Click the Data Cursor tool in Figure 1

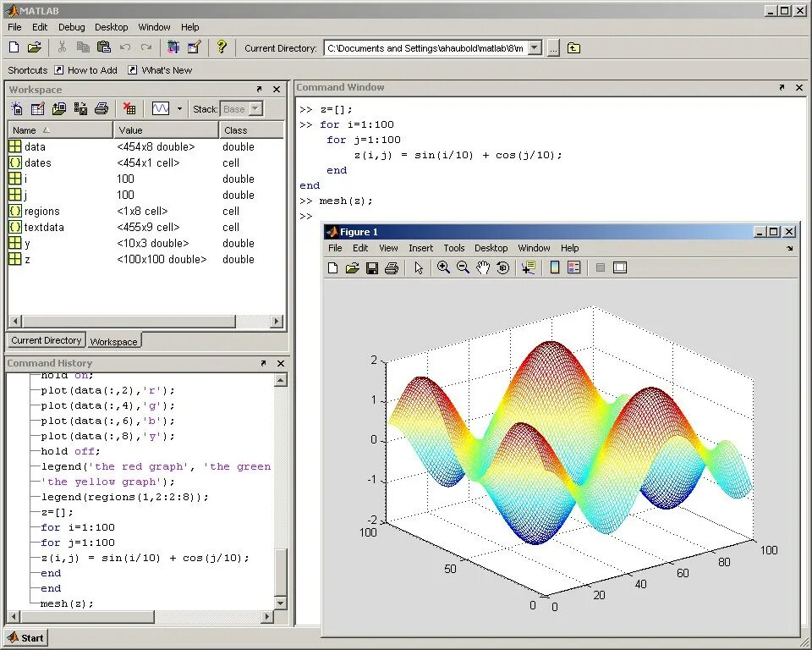click(x=528, y=267)
